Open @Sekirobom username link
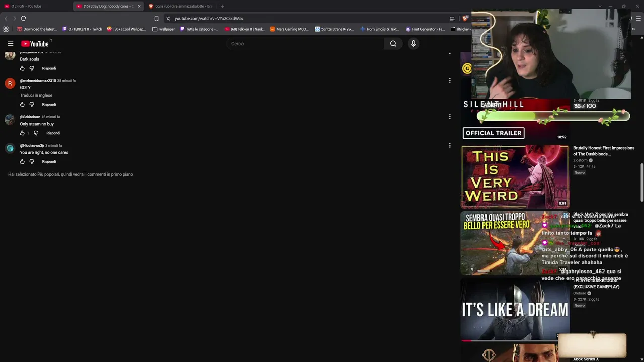The image size is (644, 362). [30, 117]
